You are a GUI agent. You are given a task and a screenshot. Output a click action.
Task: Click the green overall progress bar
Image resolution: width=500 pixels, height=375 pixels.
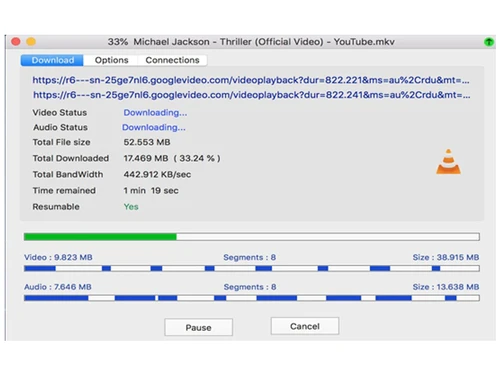point(252,237)
